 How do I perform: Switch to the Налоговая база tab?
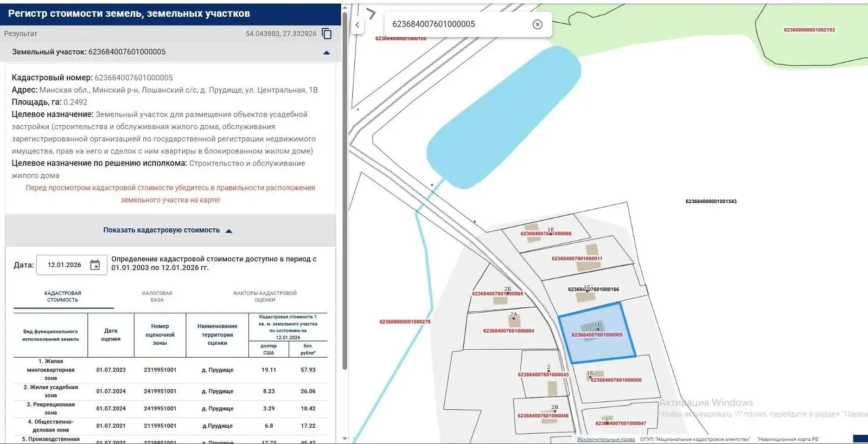pos(157,297)
